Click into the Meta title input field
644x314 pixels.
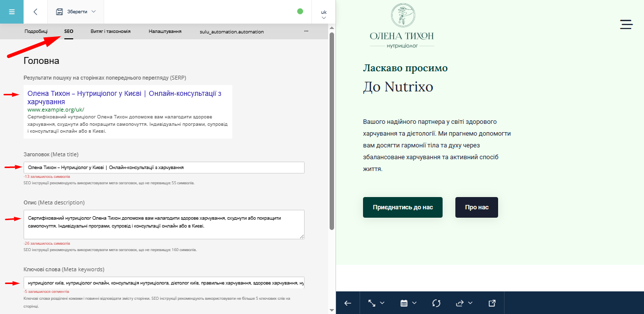point(164,168)
